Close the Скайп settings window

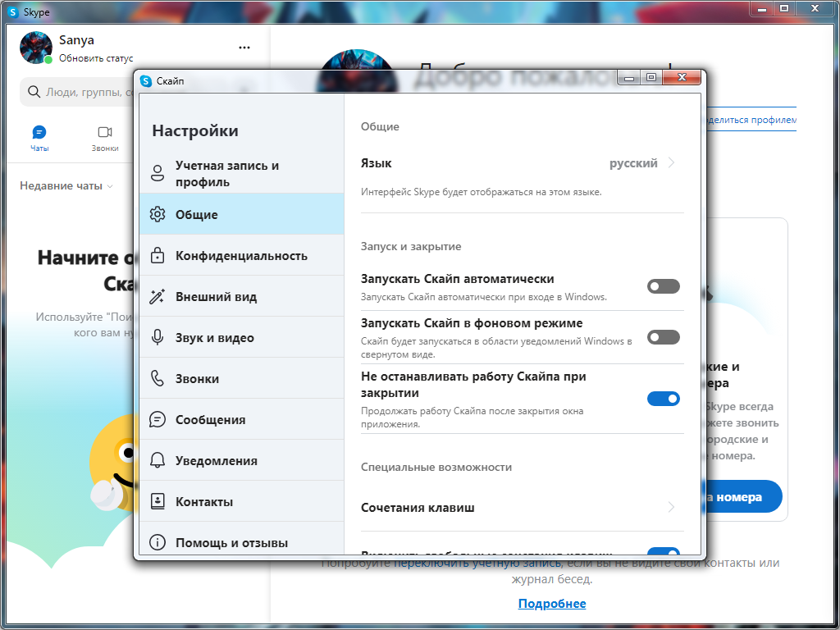point(682,78)
